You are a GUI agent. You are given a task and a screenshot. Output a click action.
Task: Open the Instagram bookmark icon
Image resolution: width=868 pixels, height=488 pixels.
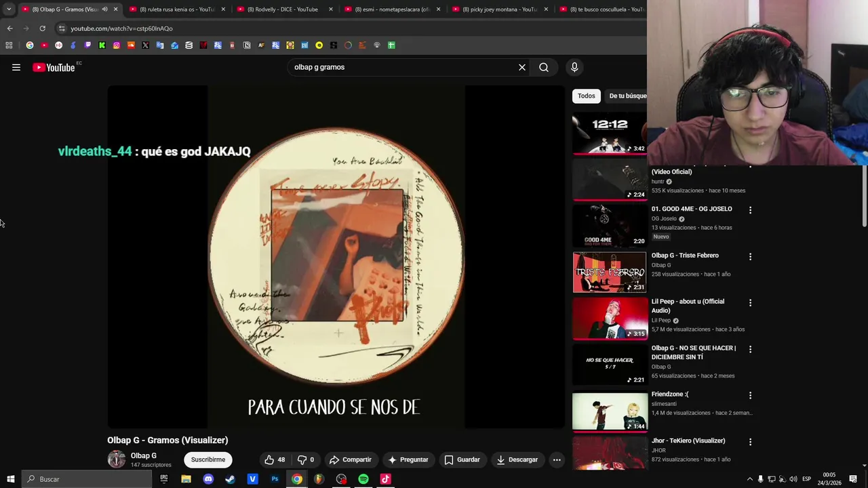pyautogui.click(x=117, y=45)
